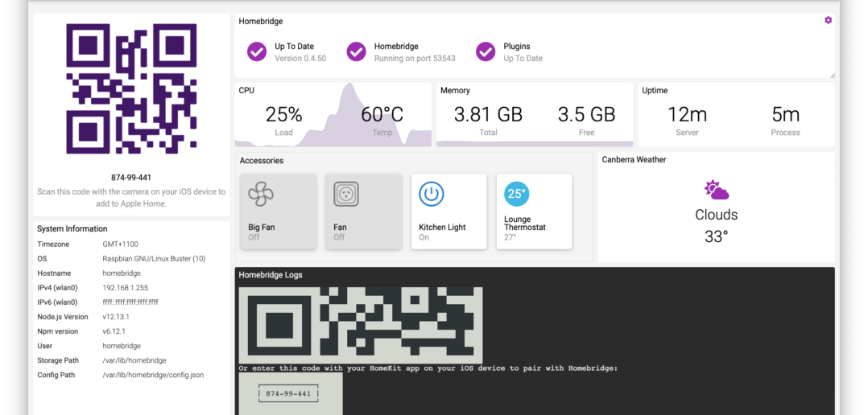Toggle the Fan accessory tile

pos(364,212)
